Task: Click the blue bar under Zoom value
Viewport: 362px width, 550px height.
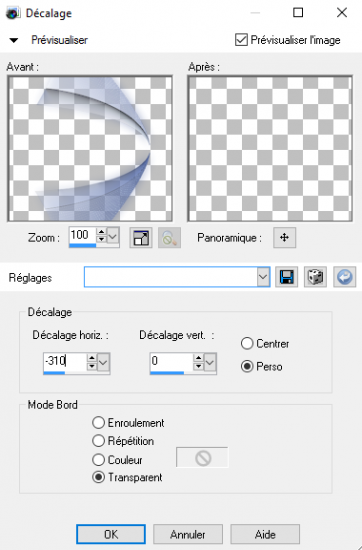Action: pos(82,246)
